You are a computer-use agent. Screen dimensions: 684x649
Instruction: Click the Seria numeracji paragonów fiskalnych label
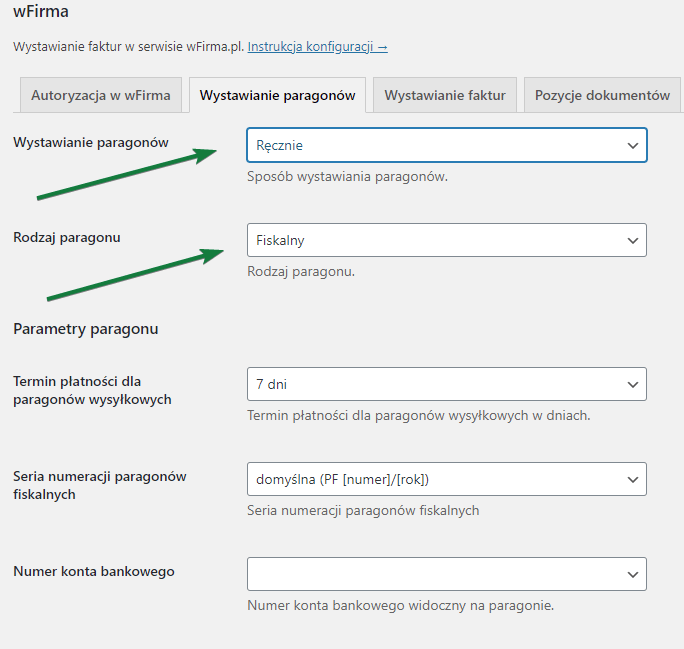(x=99, y=485)
